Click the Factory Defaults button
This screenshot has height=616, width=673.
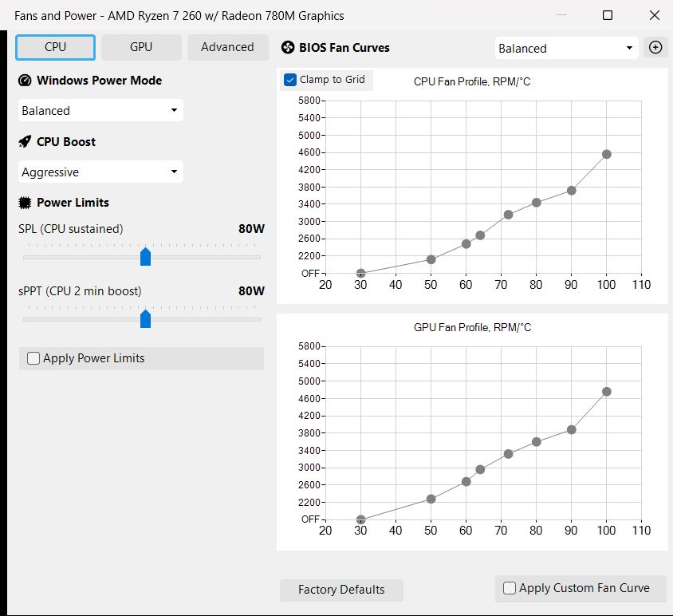tap(341, 590)
